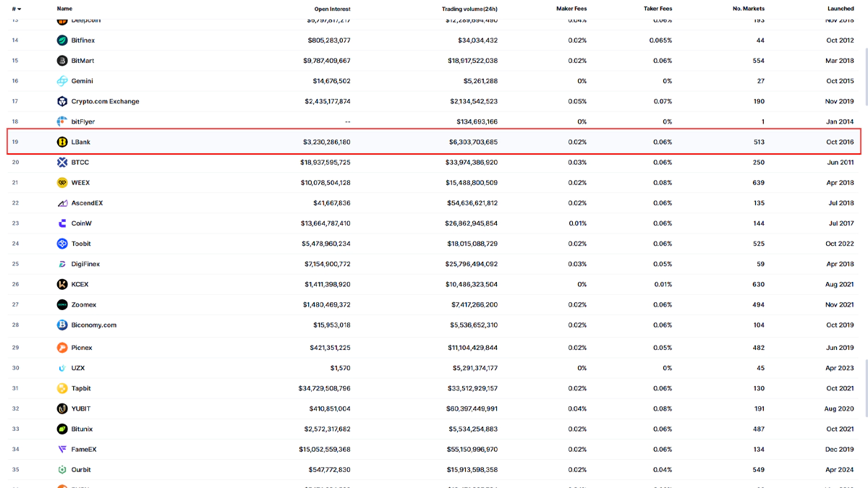868x488 pixels.
Task: Open the bitFlyer exchange name link
Action: point(83,121)
